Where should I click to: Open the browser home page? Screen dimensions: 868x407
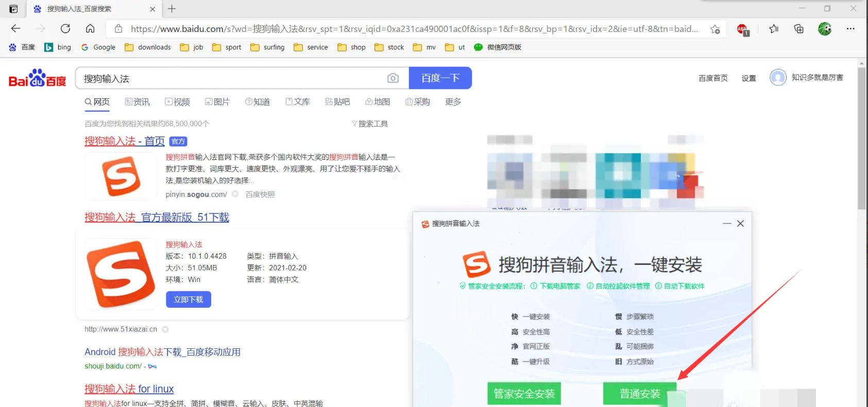tap(90, 28)
